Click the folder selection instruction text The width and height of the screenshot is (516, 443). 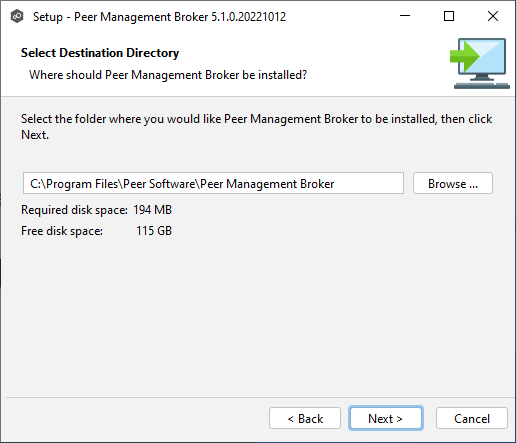pyautogui.click(x=256, y=127)
